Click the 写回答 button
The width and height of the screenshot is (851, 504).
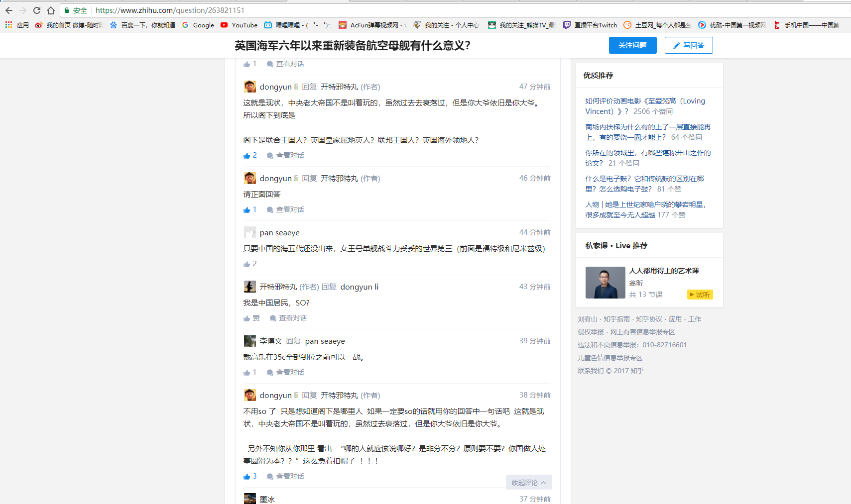pos(689,45)
